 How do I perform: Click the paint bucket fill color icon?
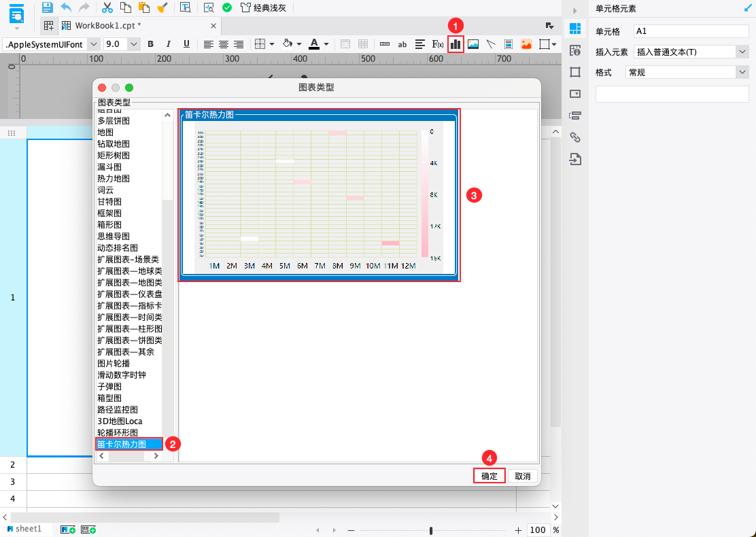(x=288, y=44)
